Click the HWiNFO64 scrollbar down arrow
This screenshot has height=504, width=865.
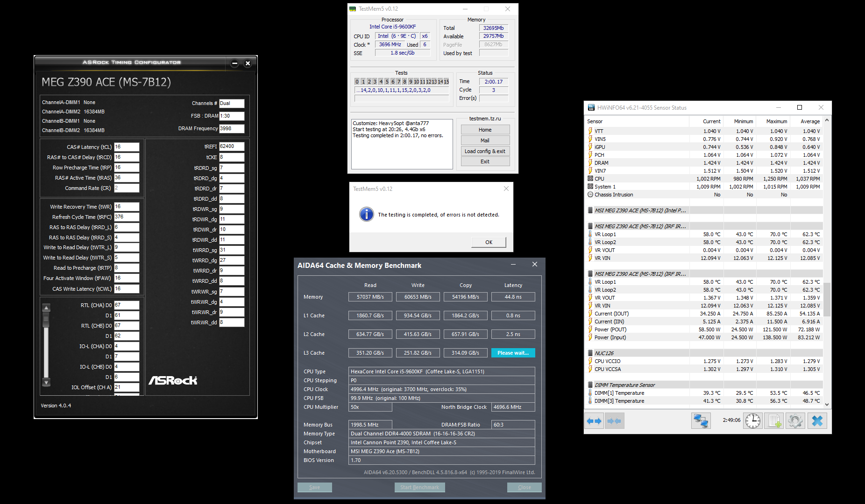point(827,404)
